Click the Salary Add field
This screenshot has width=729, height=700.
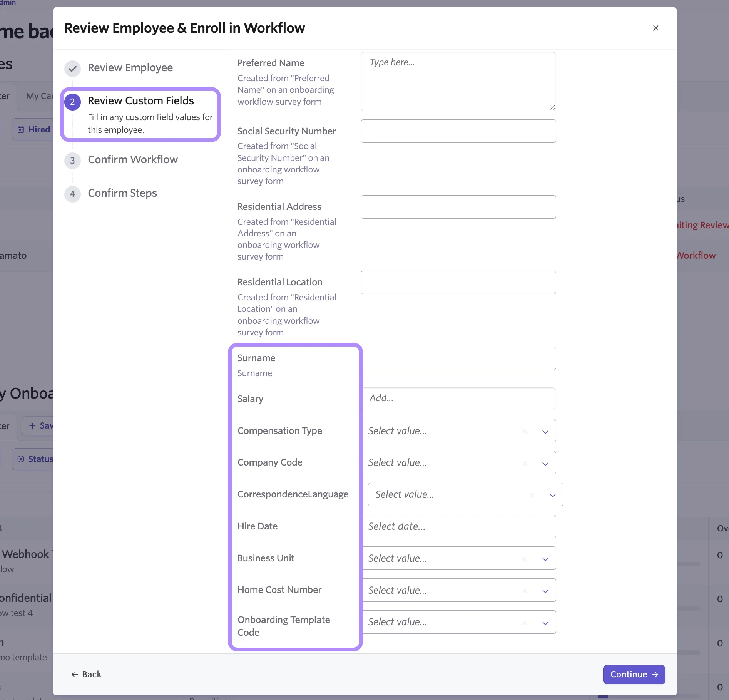[459, 398]
